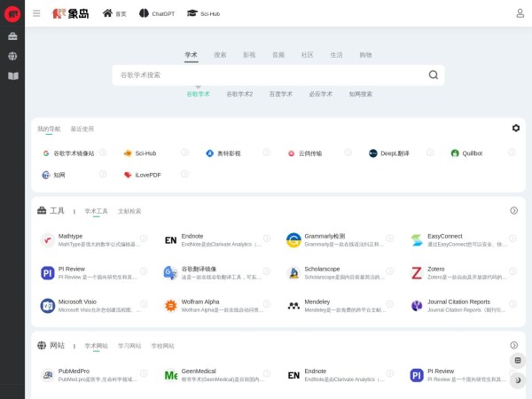This screenshot has height=399, width=532.
Task: Open the Endnote EN icon in tools section
Action: click(170, 240)
